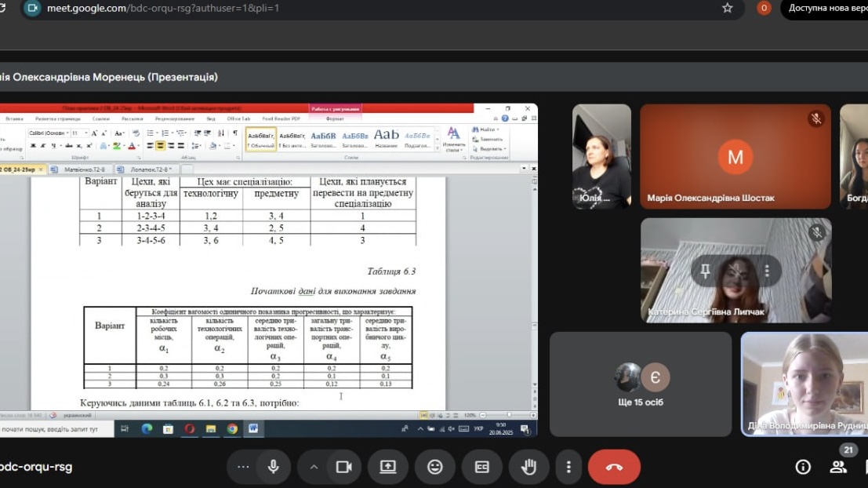Screen dimensions: 868x488
Task: Click the Present screen icon
Action: tap(388, 467)
